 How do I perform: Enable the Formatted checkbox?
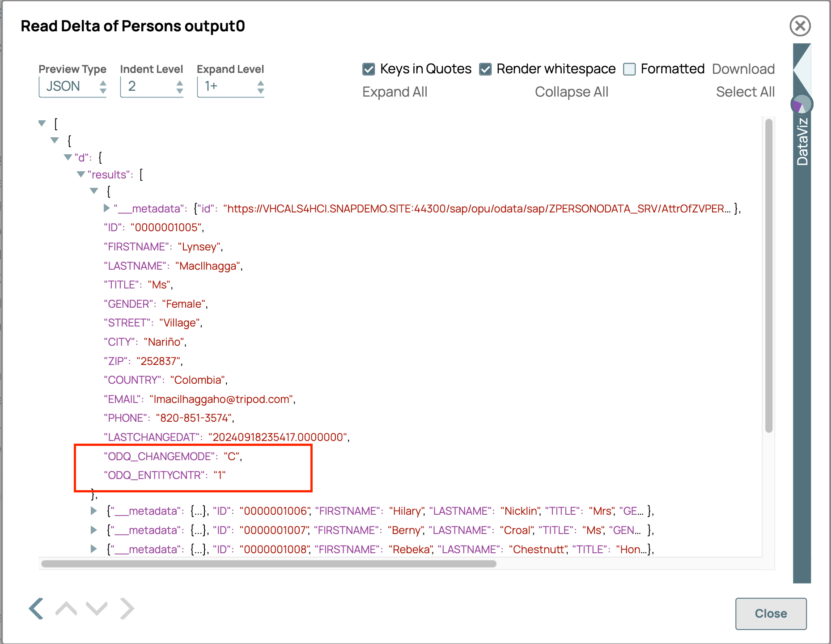point(629,69)
